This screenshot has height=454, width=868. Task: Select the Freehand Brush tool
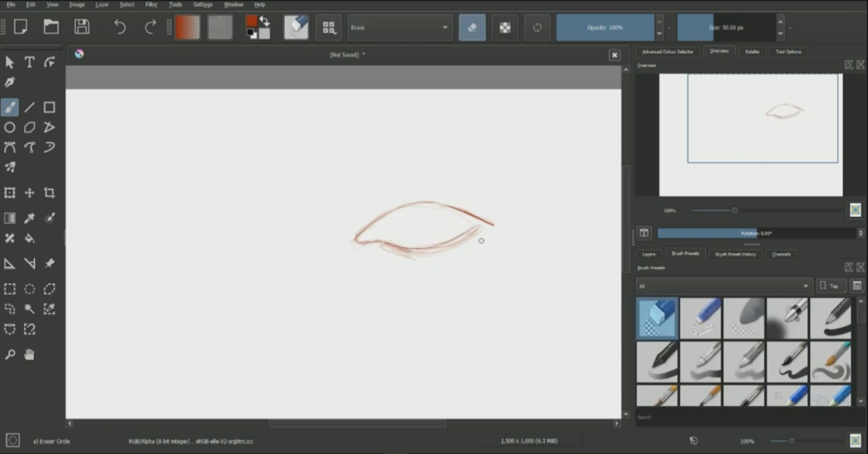(10, 107)
